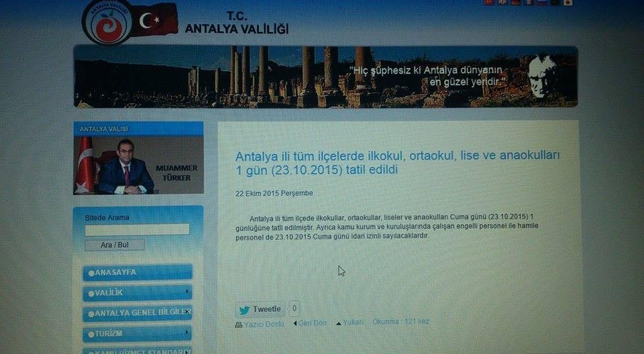Click the up arrow beside Yukarı

click(338, 323)
